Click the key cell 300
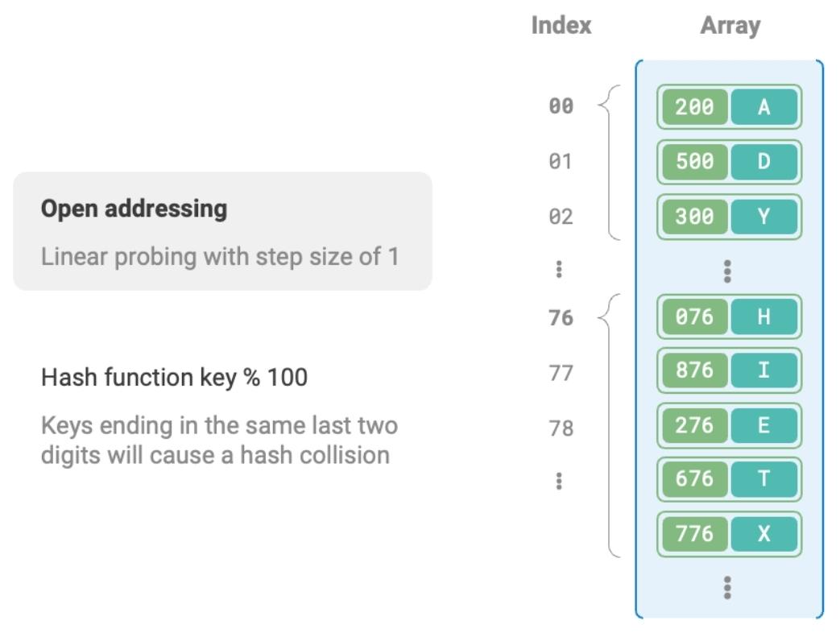 (694, 217)
